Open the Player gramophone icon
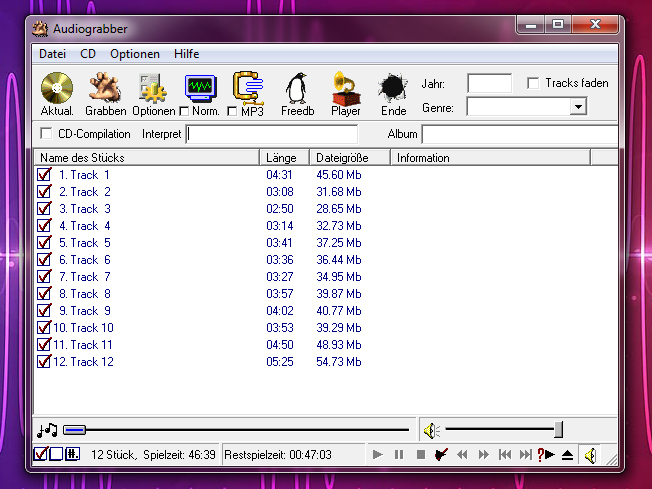This screenshot has width=652, height=489. click(x=346, y=88)
